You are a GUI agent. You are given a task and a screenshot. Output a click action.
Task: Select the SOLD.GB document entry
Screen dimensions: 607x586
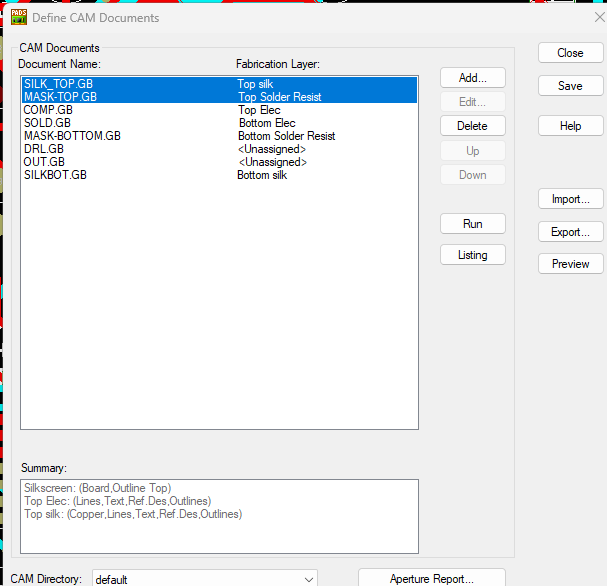point(46,123)
